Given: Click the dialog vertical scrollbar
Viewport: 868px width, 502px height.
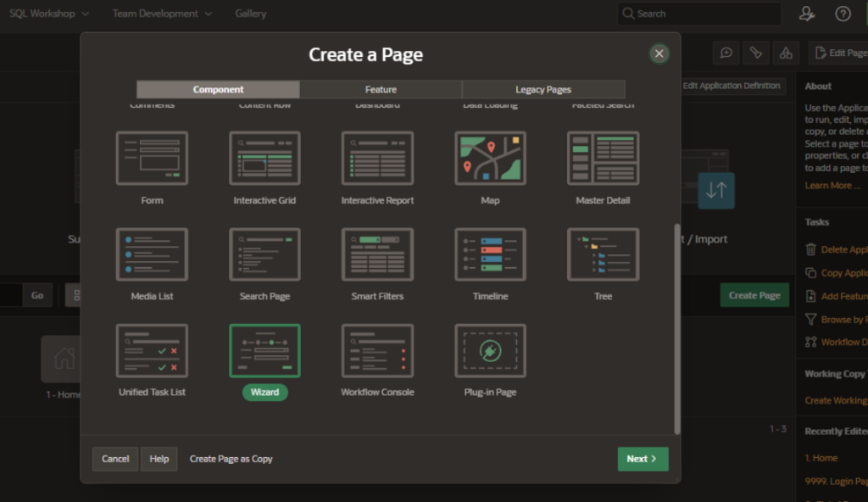Looking at the screenshot, I should [x=676, y=328].
